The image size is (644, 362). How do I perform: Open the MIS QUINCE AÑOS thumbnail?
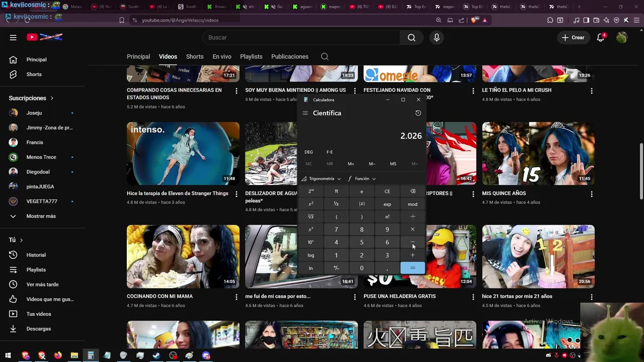coord(538,153)
